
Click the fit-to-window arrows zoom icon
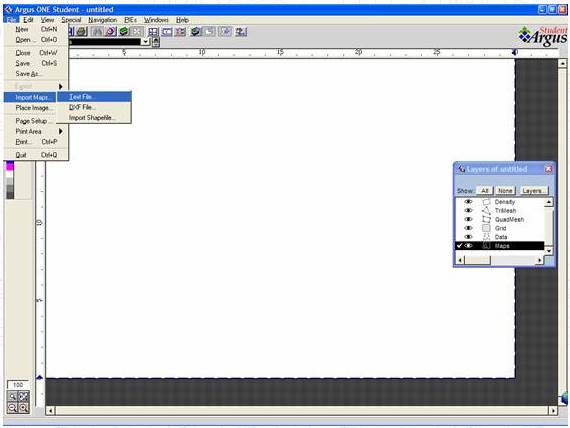(x=24, y=397)
